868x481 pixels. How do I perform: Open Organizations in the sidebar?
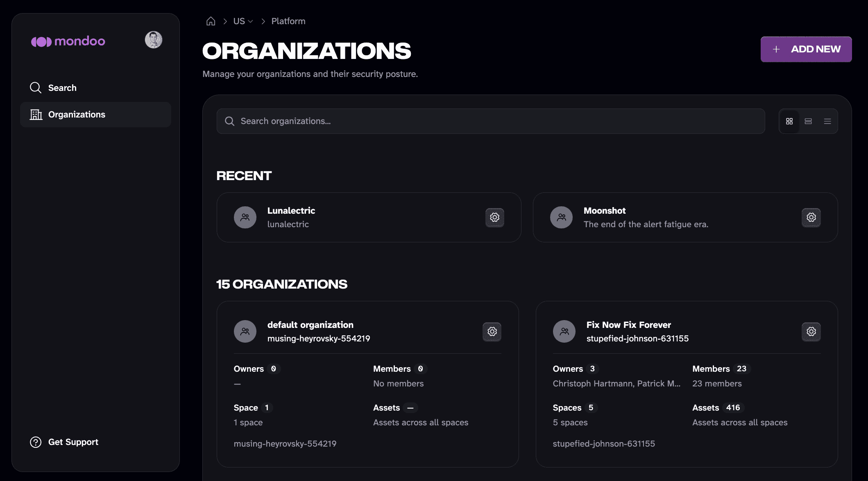(95, 115)
